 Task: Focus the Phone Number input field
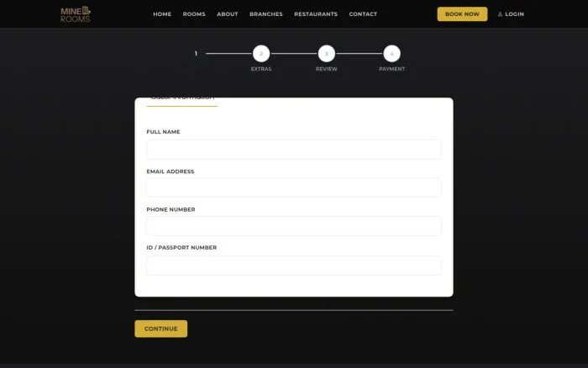[x=294, y=226]
